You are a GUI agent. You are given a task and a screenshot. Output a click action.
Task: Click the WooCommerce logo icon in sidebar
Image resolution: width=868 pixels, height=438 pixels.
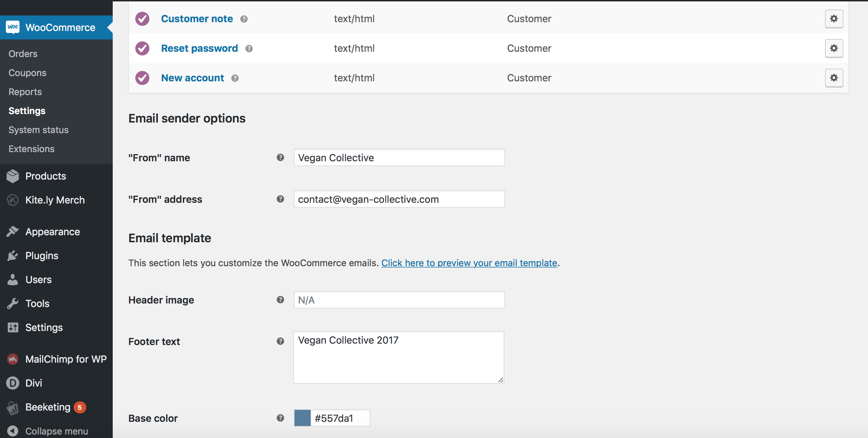[13, 27]
